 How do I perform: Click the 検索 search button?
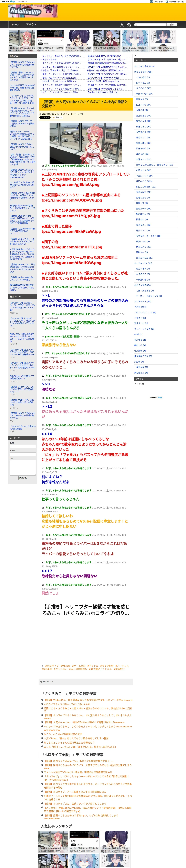tap(172, 25)
